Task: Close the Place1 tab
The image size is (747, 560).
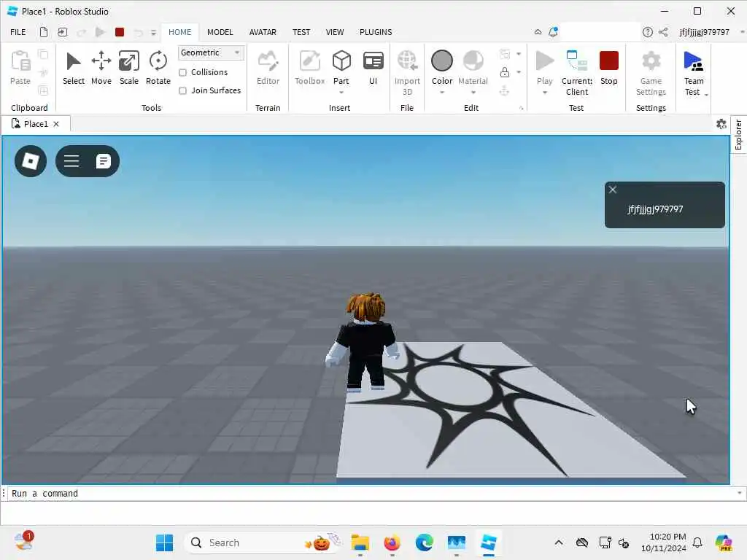Action: 56,124
